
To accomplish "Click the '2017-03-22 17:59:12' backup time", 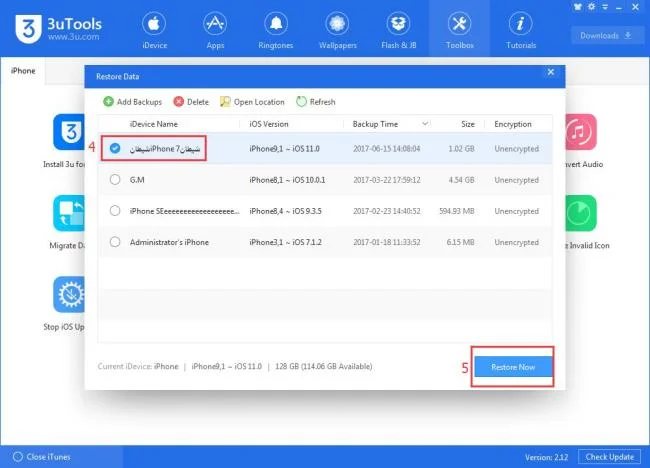I will pos(387,180).
